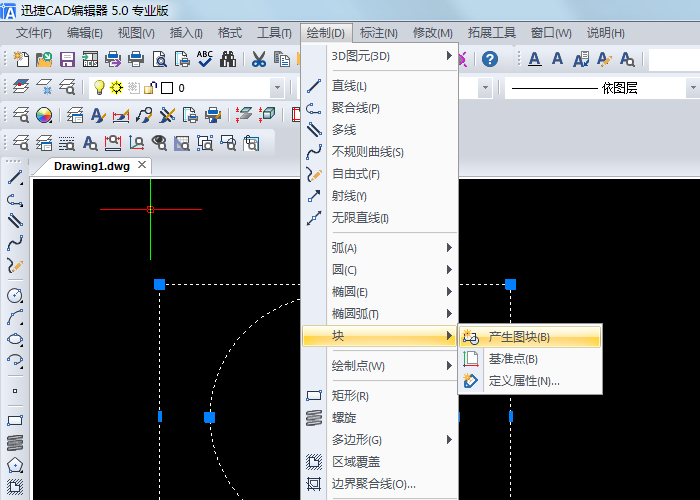Viewport: 700px width, 500px height.
Task: Click the ABC spell check icon
Action: pyautogui.click(x=205, y=59)
